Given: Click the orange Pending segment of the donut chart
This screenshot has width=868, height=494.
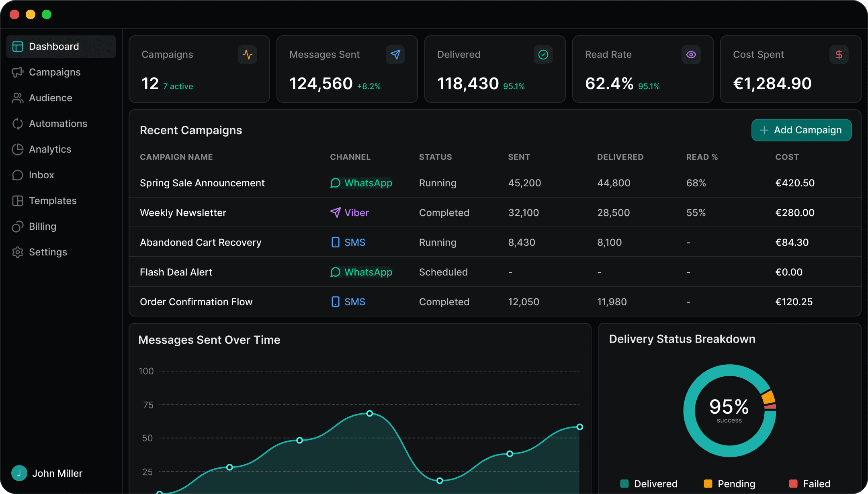Looking at the screenshot, I should [x=768, y=398].
